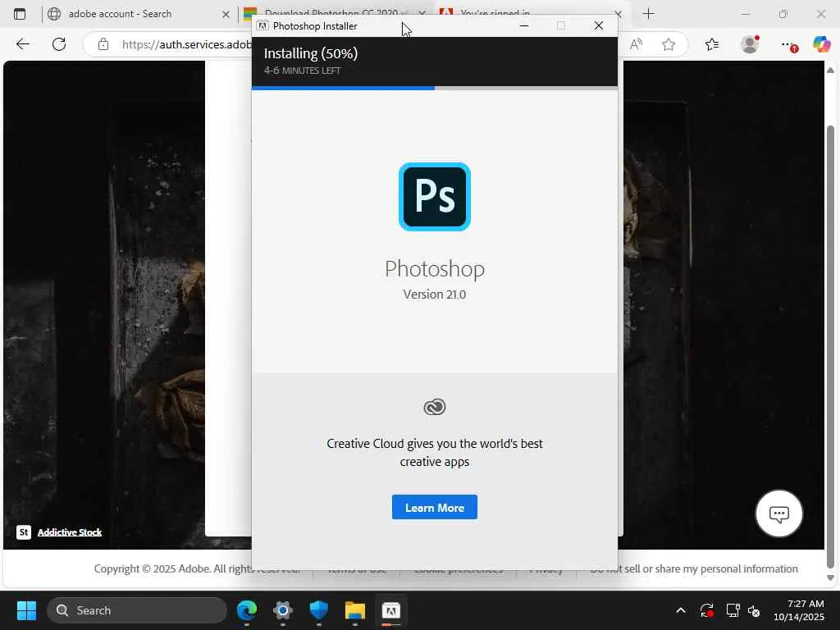Image resolution: width=840 pixels, height=630 pixels.
Task: Click the Adobe installer taskbar icon
Action: click(390, 610)
